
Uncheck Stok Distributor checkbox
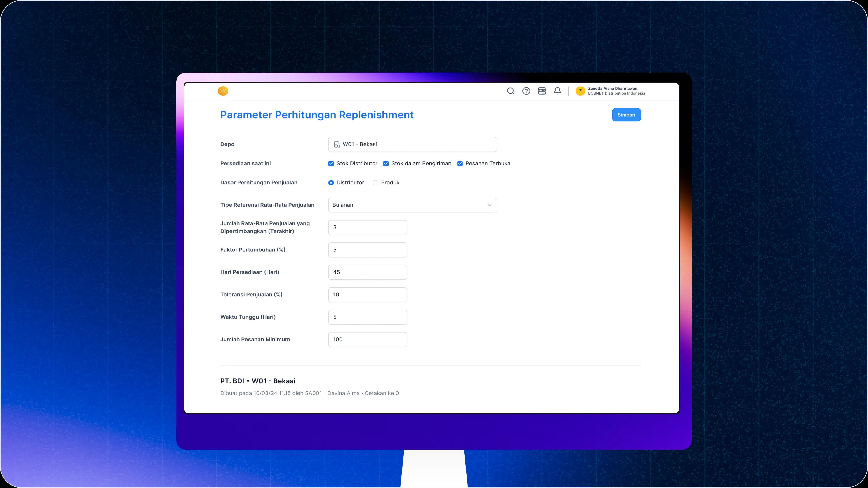coord(331,164)
